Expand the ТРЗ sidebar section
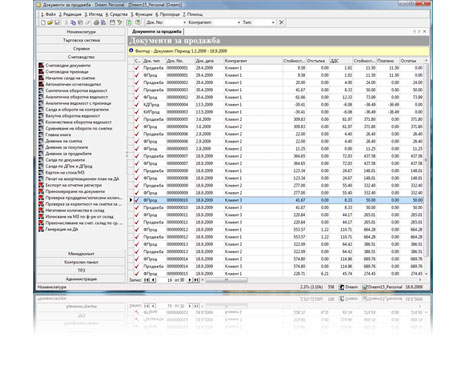The image size is (466, 372). tap(81, 270)
